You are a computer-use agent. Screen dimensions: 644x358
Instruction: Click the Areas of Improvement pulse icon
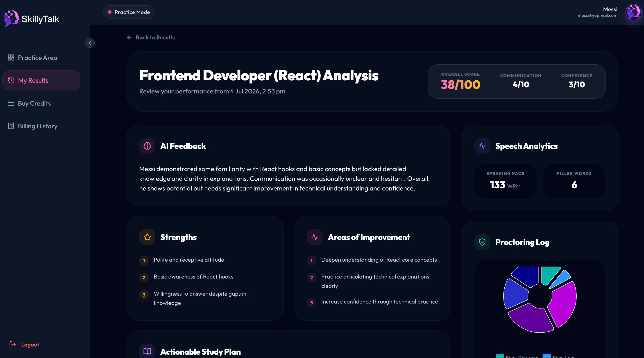[x=315, y=237]
